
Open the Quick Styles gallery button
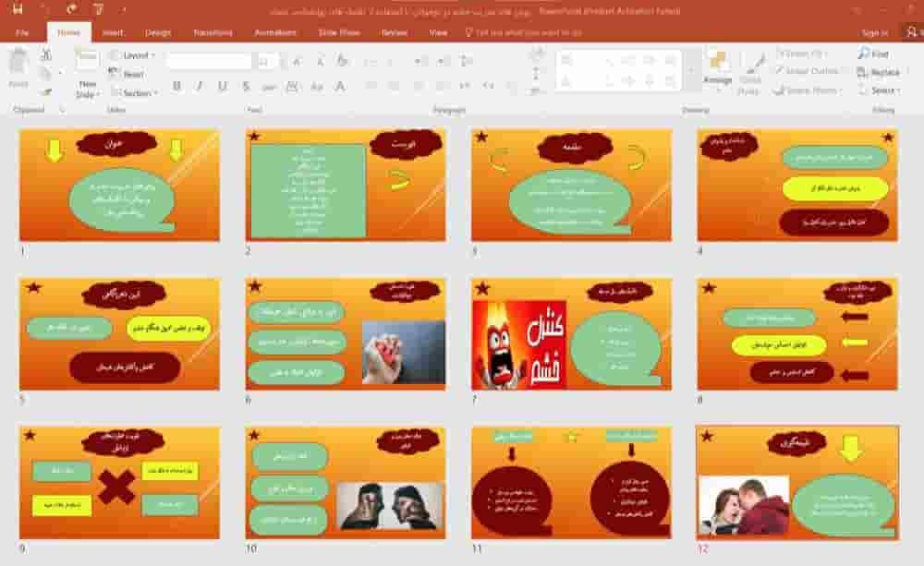(x=749, y=74)
